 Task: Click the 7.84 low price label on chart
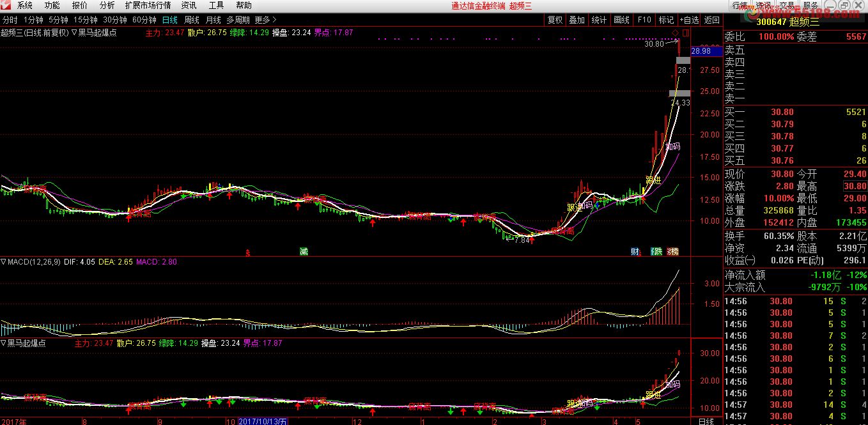click(x=522, y=240)
